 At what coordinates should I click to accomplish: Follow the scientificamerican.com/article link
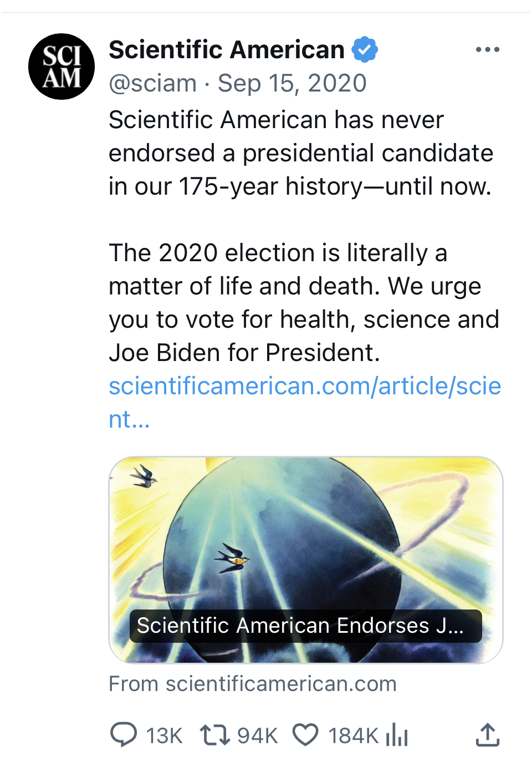(x=304, y=387)
